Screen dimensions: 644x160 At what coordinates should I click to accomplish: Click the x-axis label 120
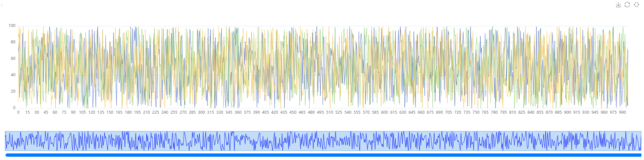91,112
